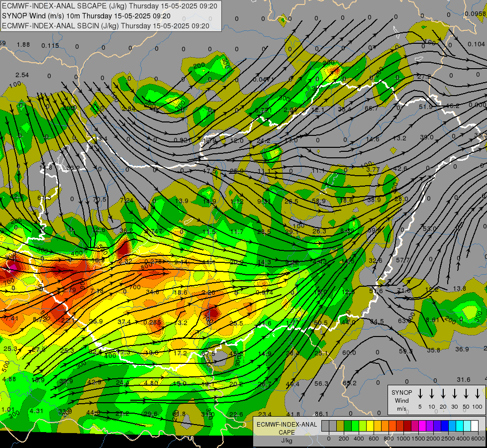Click the SYNOP Wind m/s legend label
The height and width of the screenshot is (448, 487).
(401, 400)
